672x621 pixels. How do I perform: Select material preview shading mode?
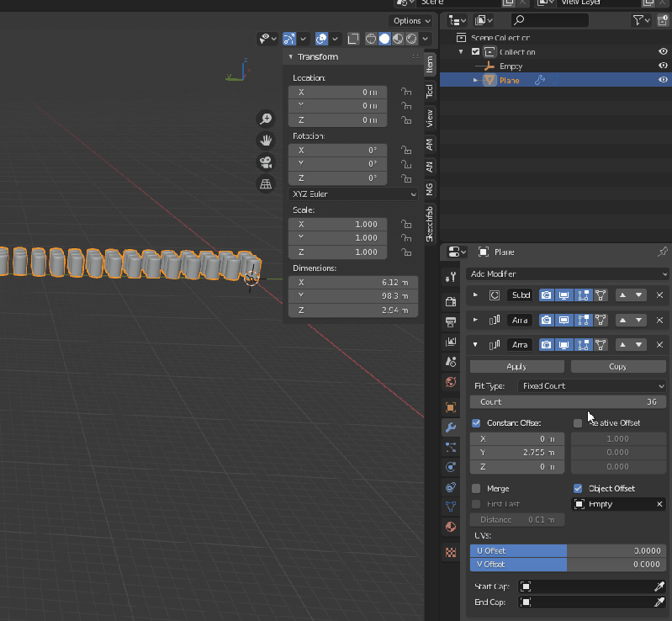[398, 39]
